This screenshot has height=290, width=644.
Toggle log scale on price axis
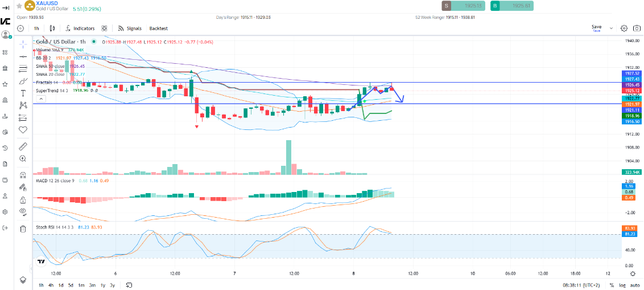622,285
